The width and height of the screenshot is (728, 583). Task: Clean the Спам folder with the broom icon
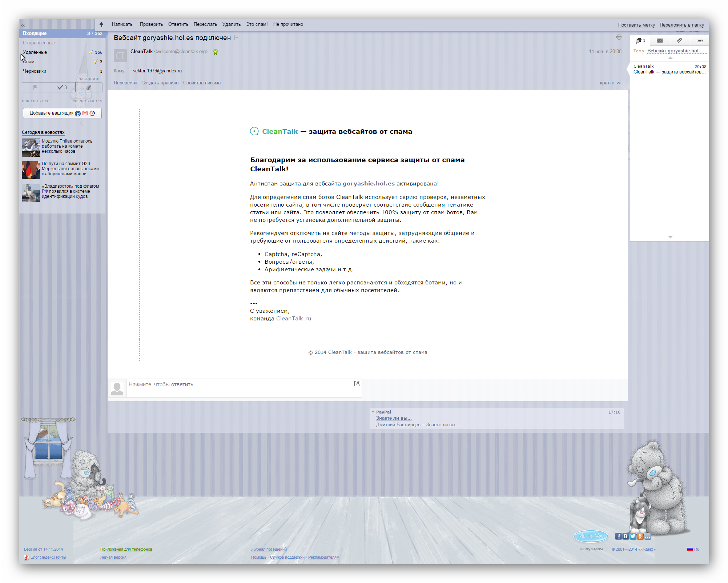coord(96,61)
